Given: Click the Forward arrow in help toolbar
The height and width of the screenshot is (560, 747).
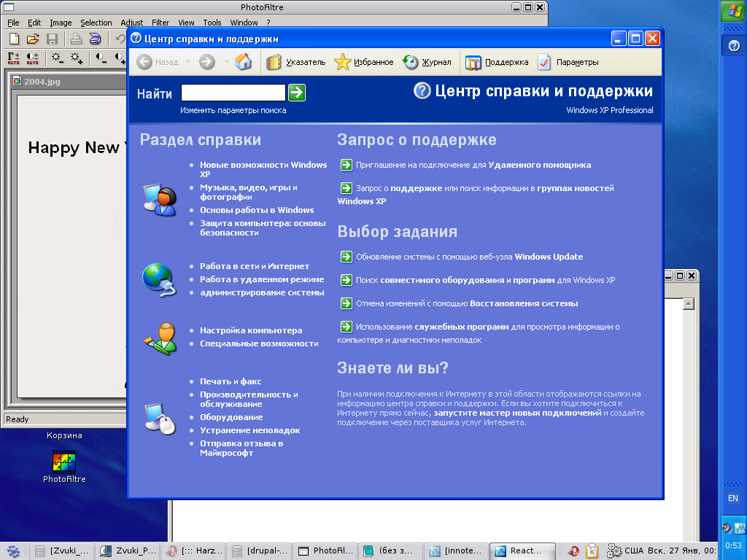Looking at the screenshot, I should point(206,62).
